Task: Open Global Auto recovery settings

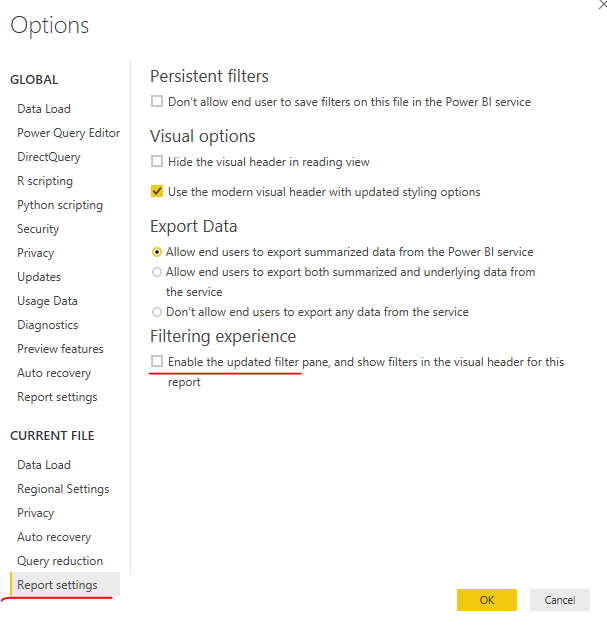Action: [54, 373]
